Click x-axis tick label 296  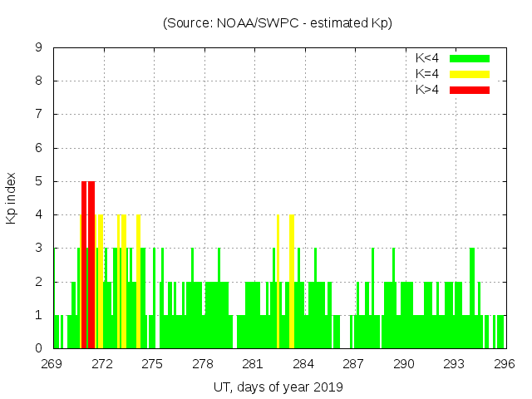pyautogui.click(x=505, y=364)
